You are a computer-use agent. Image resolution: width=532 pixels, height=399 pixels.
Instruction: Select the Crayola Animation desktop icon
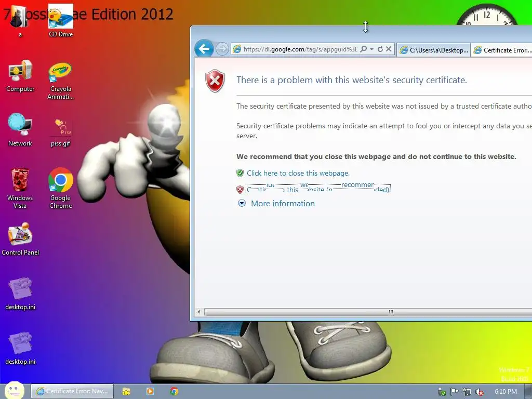pyautogui.click(x=60, y=79)
